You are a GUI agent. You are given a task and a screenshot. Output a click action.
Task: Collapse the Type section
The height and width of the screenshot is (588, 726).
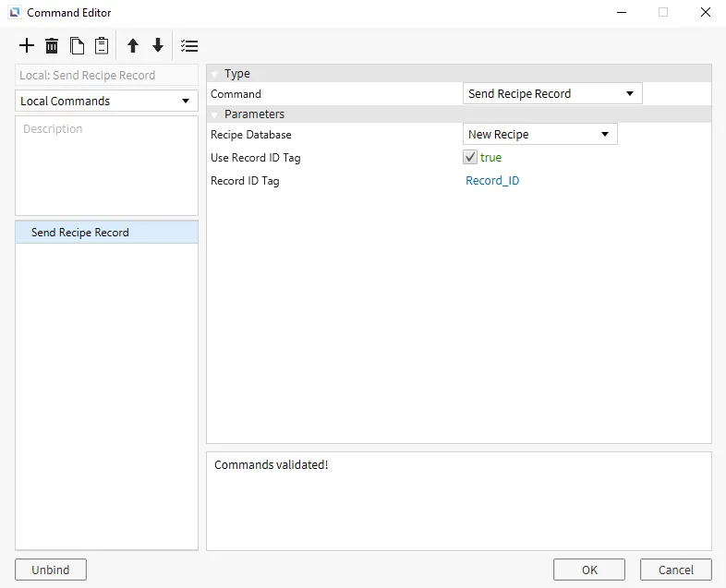tap(214, 74)
